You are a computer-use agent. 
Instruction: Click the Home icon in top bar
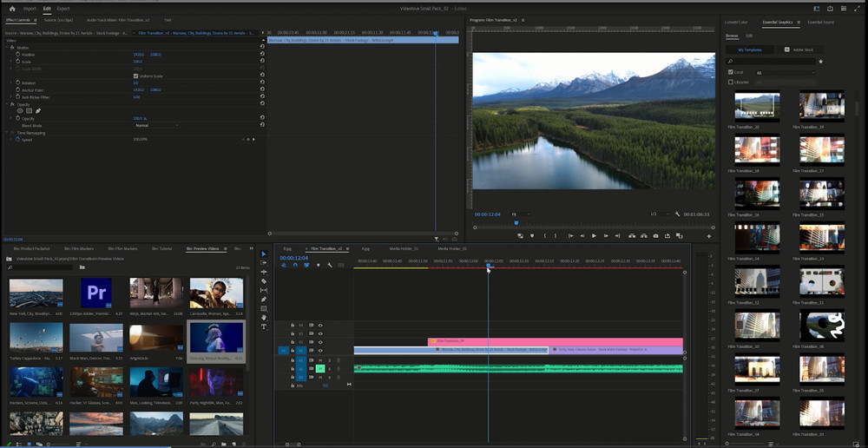point(12,9)
